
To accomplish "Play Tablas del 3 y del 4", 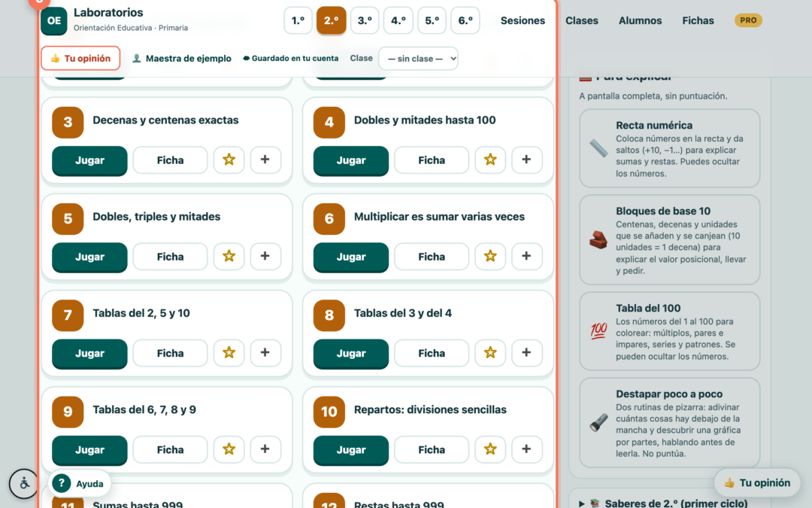I will click(x=351, y=353).
